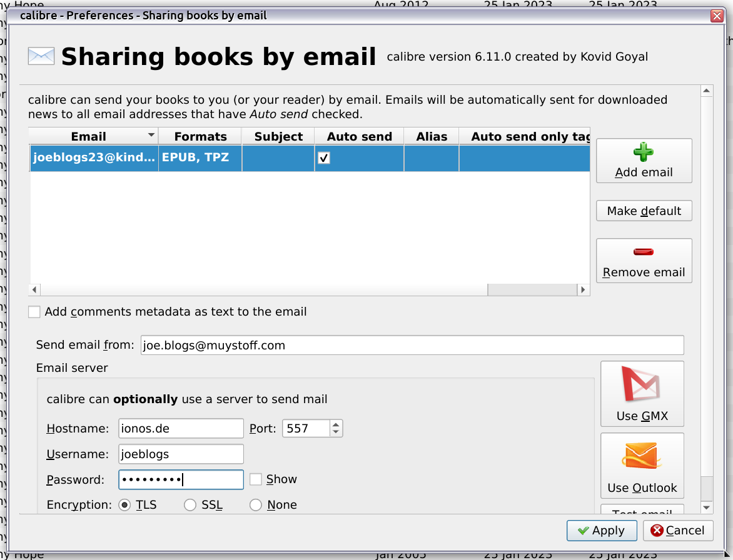Click the Password field
This screenshot has height=560, width=733.
[181, 479]
